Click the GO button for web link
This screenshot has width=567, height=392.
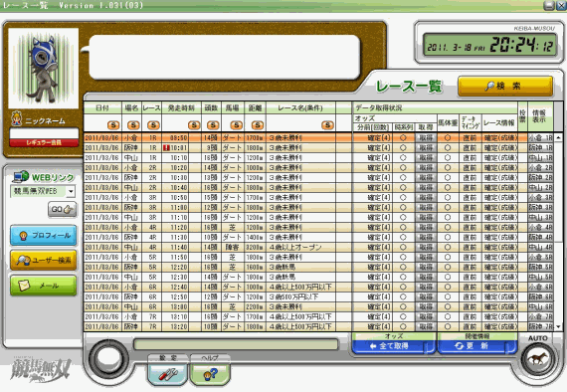tap(62, 209)
